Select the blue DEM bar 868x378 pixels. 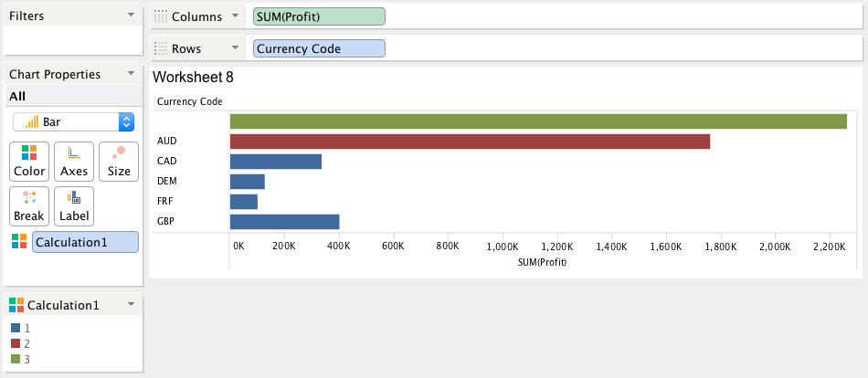[248, 182]
